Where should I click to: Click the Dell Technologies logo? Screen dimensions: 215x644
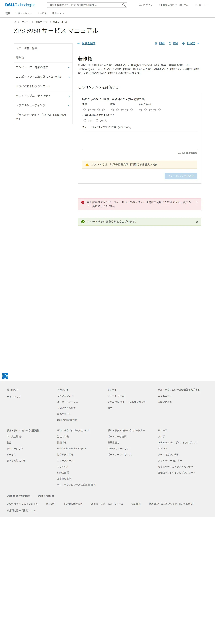pos(20,5)
